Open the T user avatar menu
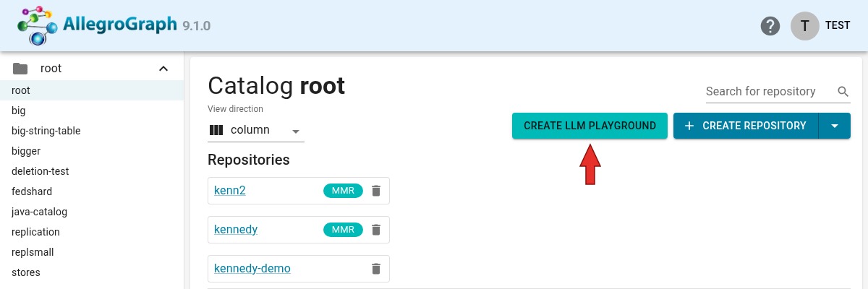This screenshot has width=868, height=289. click(805, 25)
